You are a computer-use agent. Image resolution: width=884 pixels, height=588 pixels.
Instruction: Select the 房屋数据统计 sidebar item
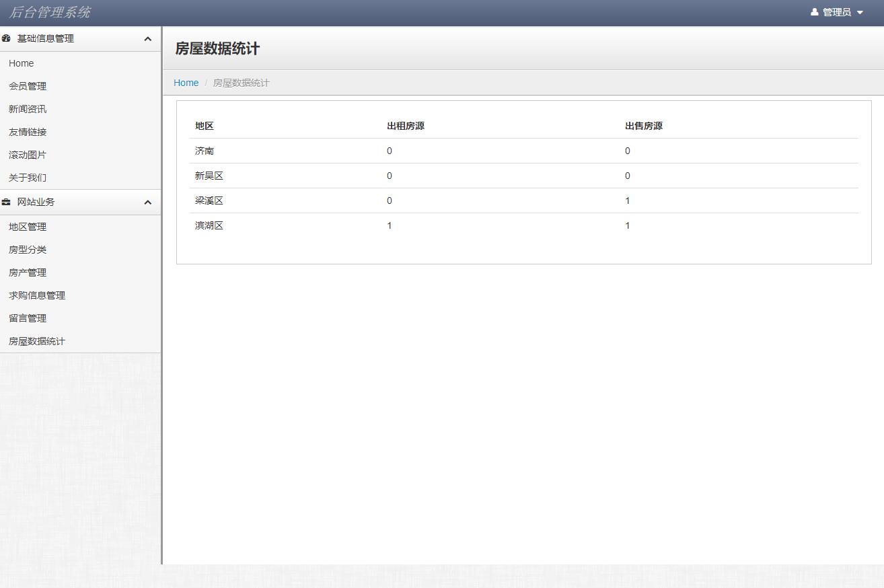36,341
